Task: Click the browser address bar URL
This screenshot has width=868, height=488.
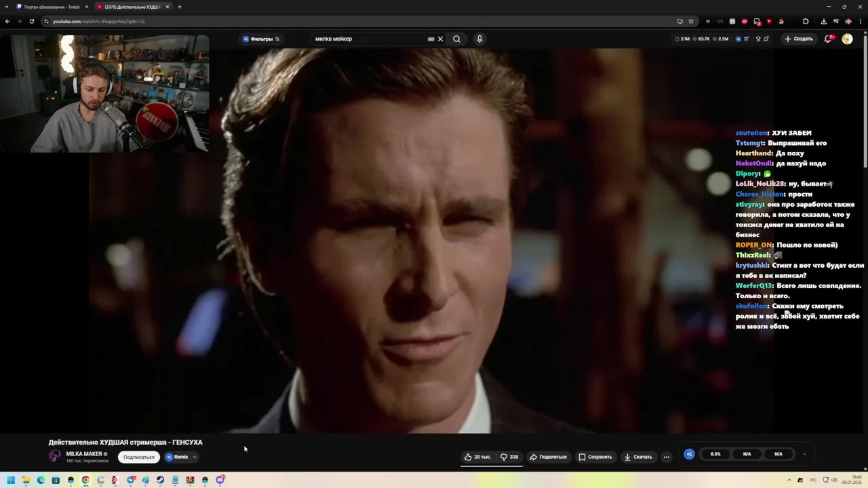Action: pyautogui.click(x=98, y=21)
